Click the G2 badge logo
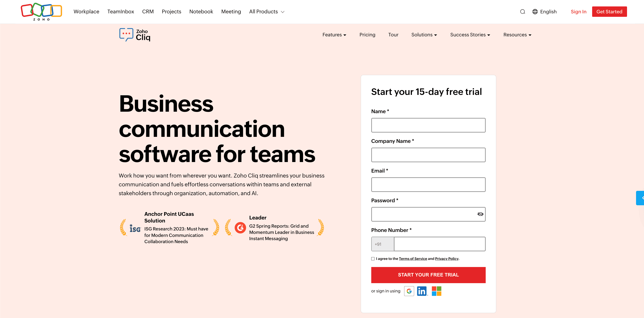 click(240, 227)
